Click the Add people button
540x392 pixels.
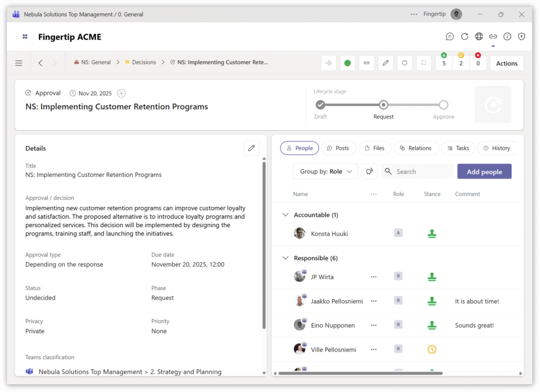click(x=484, y=171)
